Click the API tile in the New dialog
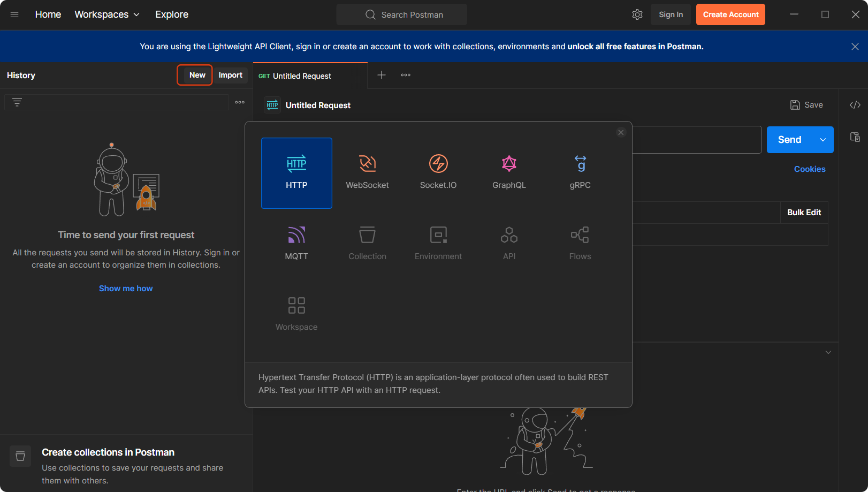Image resolution: width=868 pixels, height=492 pixels. pyautogui.click(x=509, y=244)
